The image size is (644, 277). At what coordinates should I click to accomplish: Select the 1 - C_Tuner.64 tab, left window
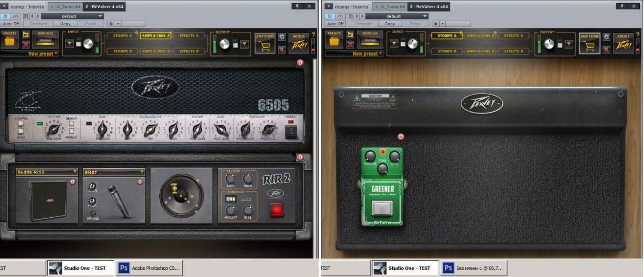65,6
